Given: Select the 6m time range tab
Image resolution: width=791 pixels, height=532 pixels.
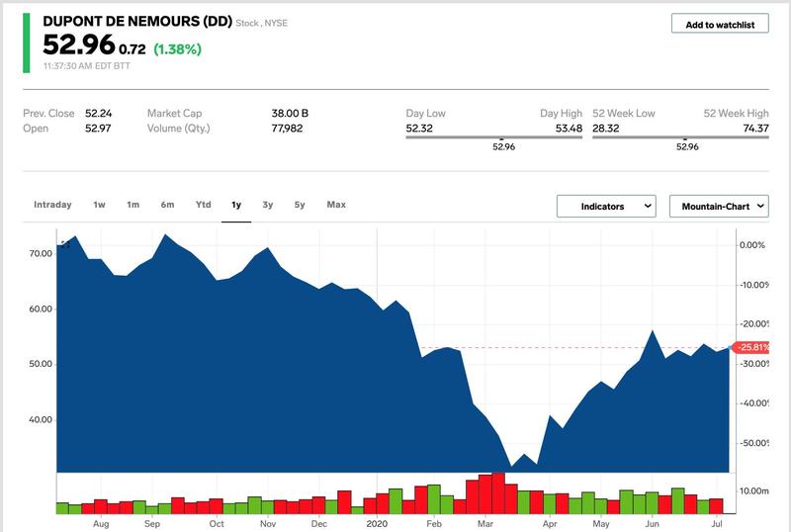Looking at the screenshot, I should coord(167,205).
